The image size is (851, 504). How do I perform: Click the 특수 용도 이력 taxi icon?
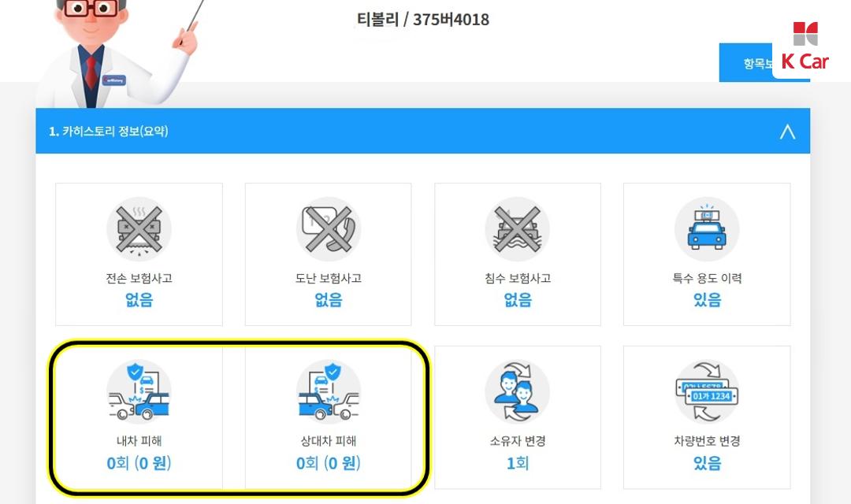(x=707, y=229)
